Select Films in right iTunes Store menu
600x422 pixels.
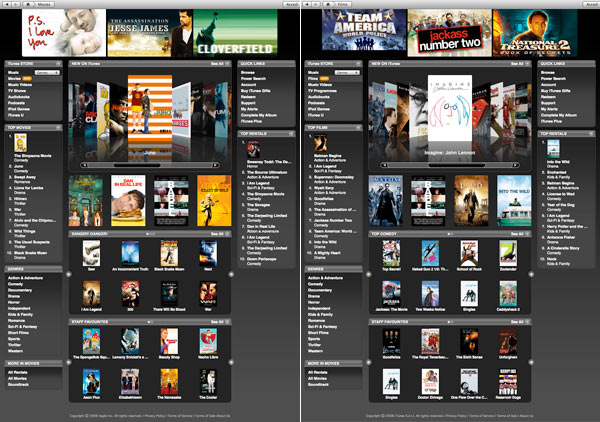point(313,78)
